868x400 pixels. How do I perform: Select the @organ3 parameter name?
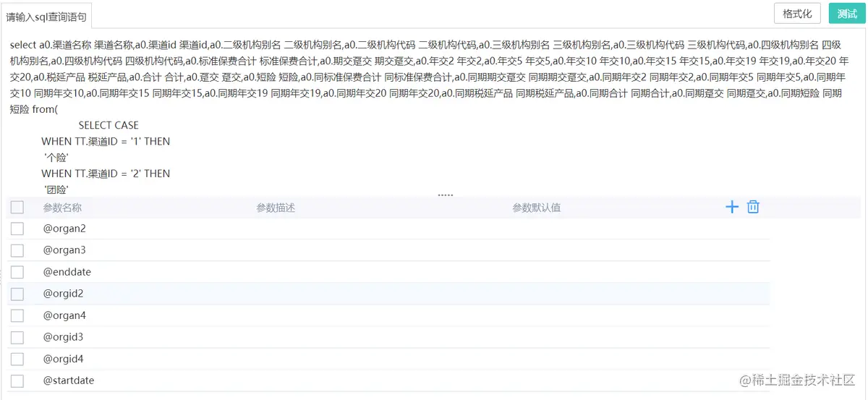point(64,250)
